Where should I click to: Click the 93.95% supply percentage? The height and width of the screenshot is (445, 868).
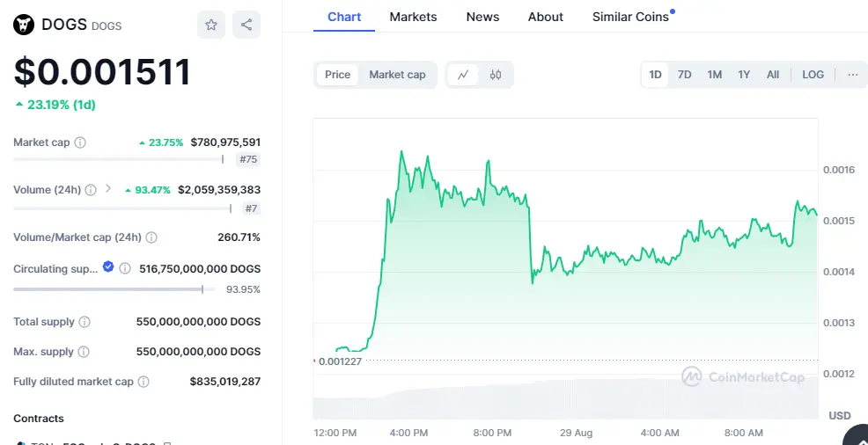(243, 289)
